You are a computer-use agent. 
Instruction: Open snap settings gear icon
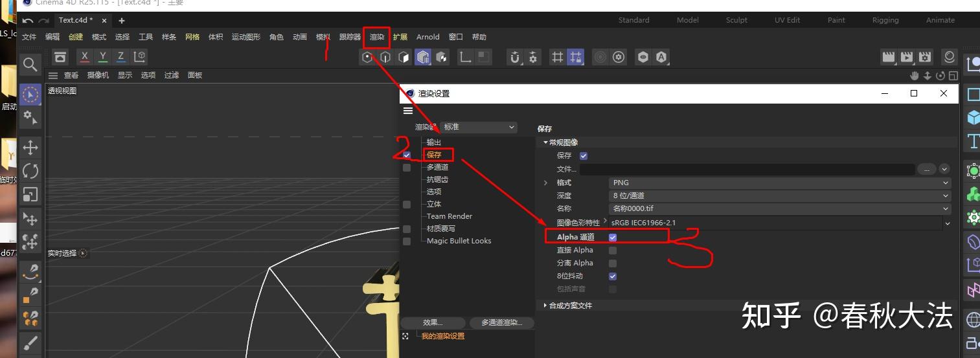pos(533,58)
